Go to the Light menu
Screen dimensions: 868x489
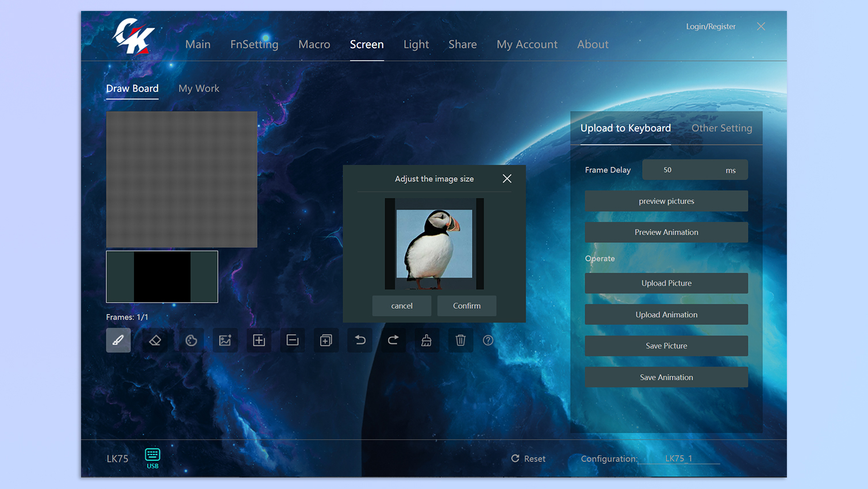click(x=416, y=44)
